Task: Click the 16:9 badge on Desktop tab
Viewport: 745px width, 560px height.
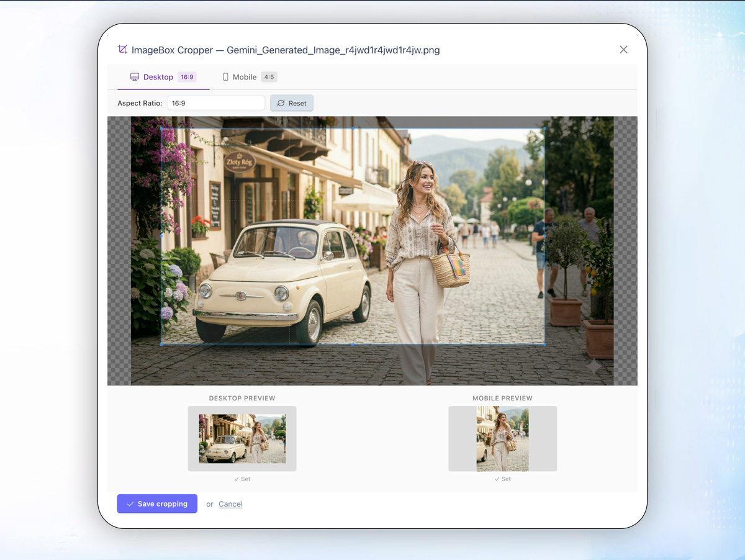Action: point(187,77)
